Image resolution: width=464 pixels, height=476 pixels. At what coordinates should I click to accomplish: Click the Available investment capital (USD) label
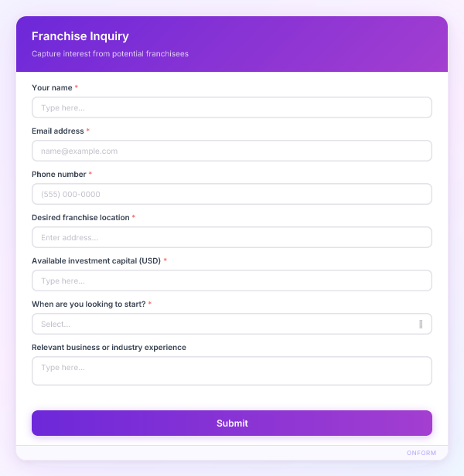96,260
